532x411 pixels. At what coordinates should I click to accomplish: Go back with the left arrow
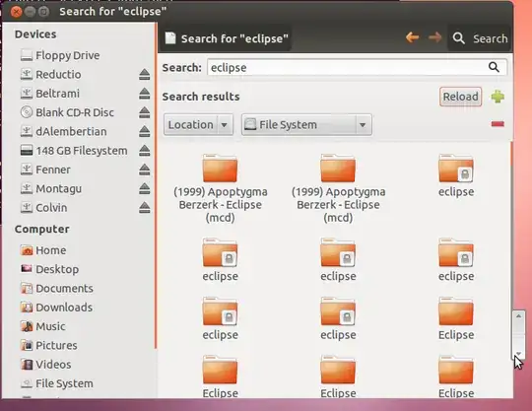tap(412, 37)
